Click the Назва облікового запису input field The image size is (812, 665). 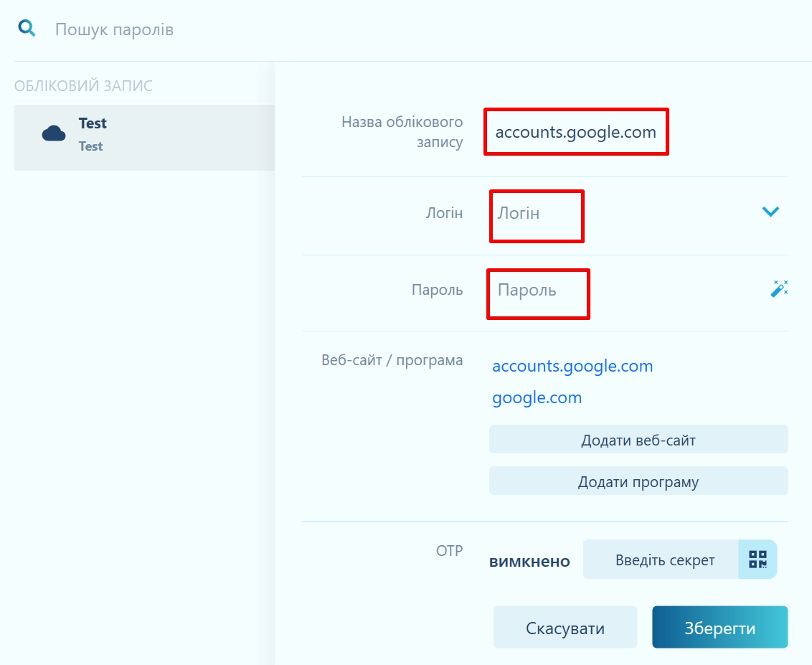(x=576, y=132)
